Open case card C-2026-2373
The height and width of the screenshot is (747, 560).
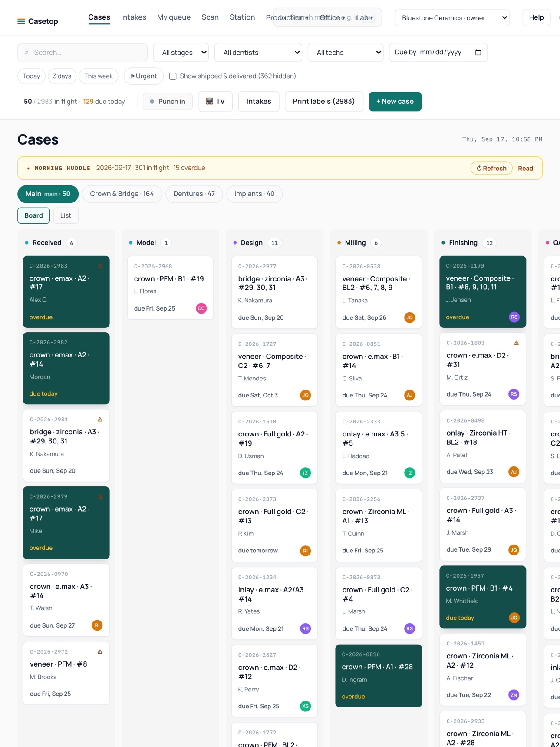(274, 525)
